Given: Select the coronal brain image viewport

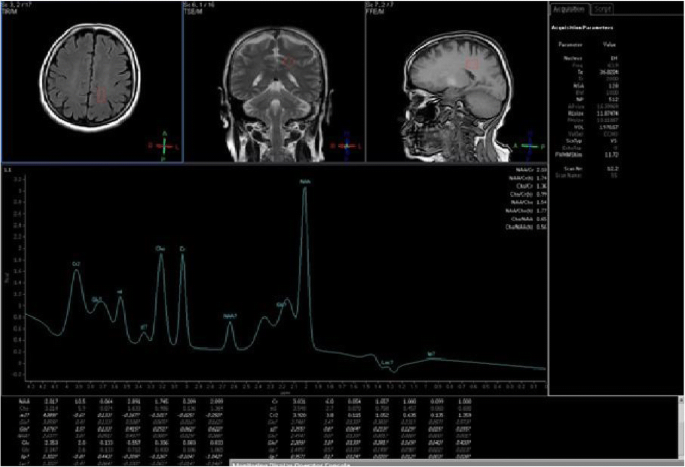Looking at the screenshot, I should click(x=274, y=81).
